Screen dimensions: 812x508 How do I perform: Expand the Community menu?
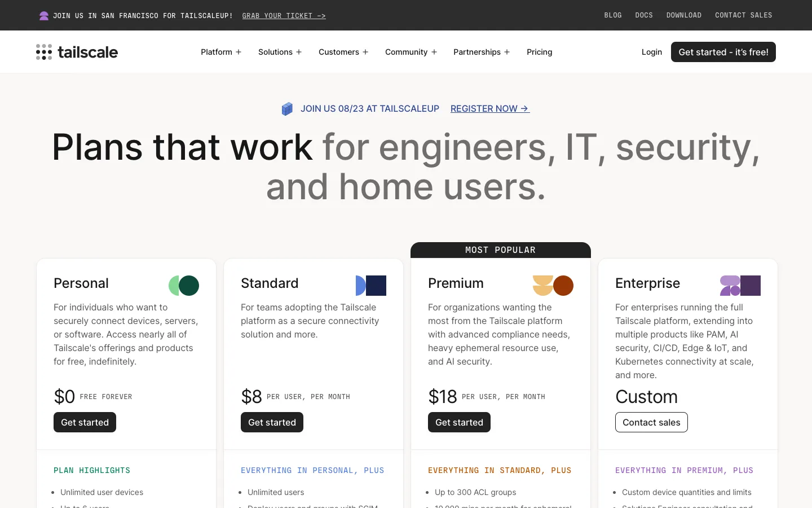point(411,52)
